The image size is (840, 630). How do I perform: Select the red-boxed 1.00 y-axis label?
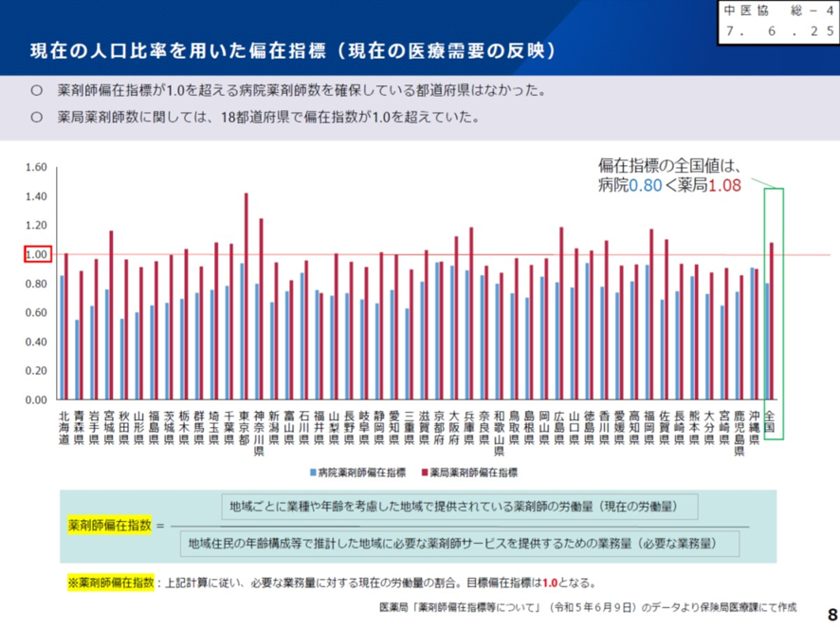click(x=35, y=254)
